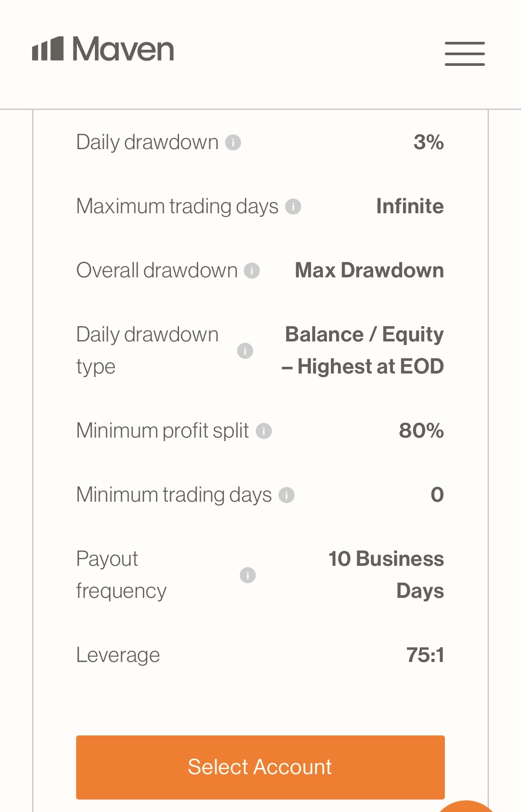Image resolution: width=521 pixels, height=812 pixels.
Task: Click the Overall drawdown info icon
Action: [252, 271]
